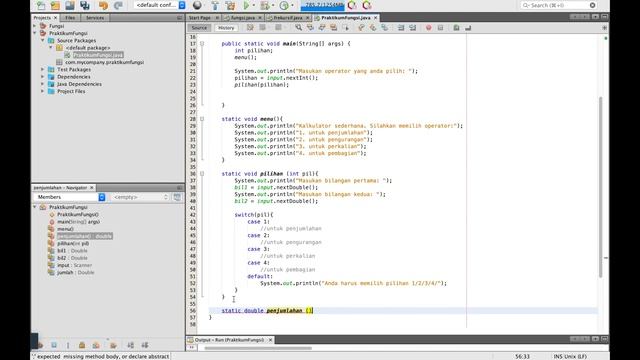Click the Search field in top right

558,5
